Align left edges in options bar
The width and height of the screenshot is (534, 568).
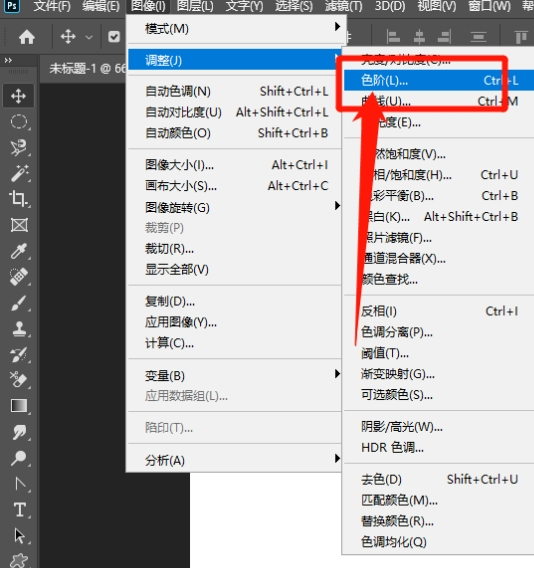[x=393, y=37]
